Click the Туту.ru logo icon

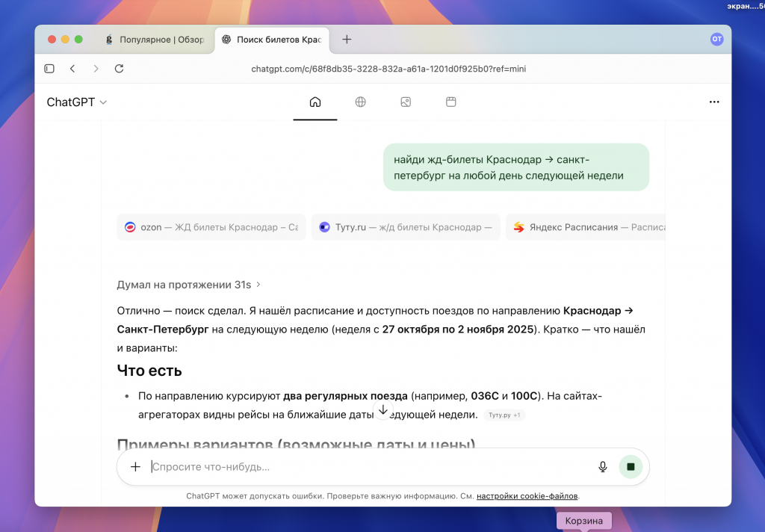pos(324,227)
